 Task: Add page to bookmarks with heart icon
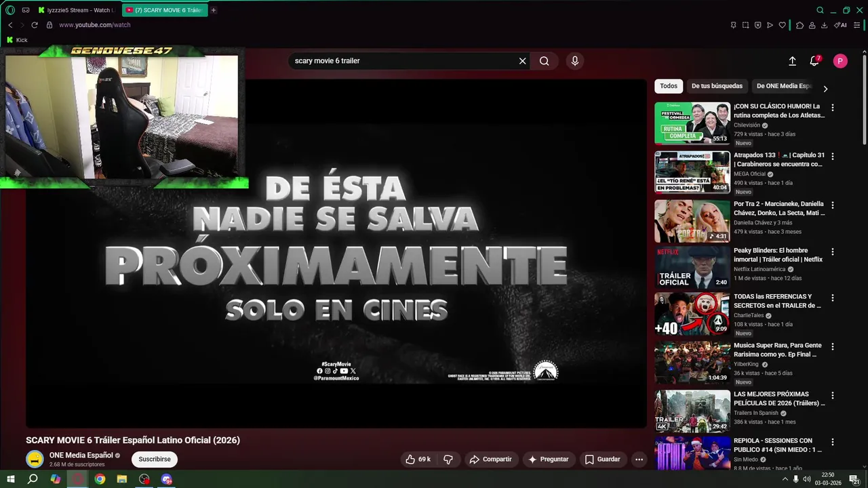782,25
